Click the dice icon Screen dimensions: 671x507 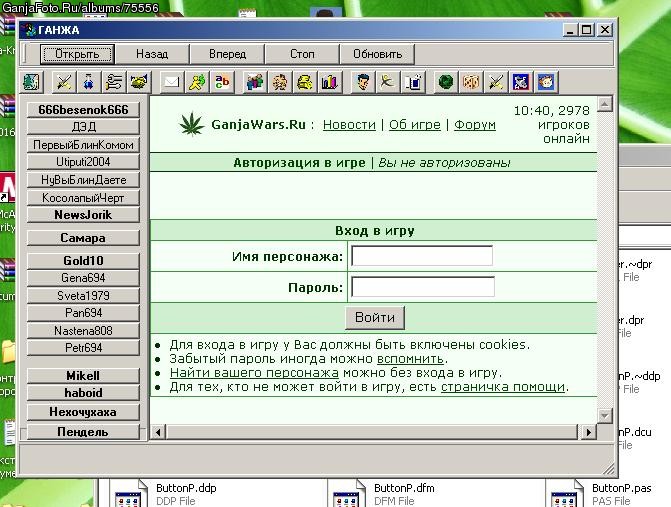(471, 82)
